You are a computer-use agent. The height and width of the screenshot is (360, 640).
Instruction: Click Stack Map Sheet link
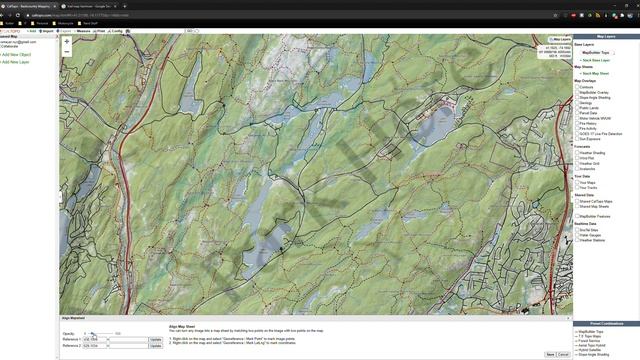point(595,73)
